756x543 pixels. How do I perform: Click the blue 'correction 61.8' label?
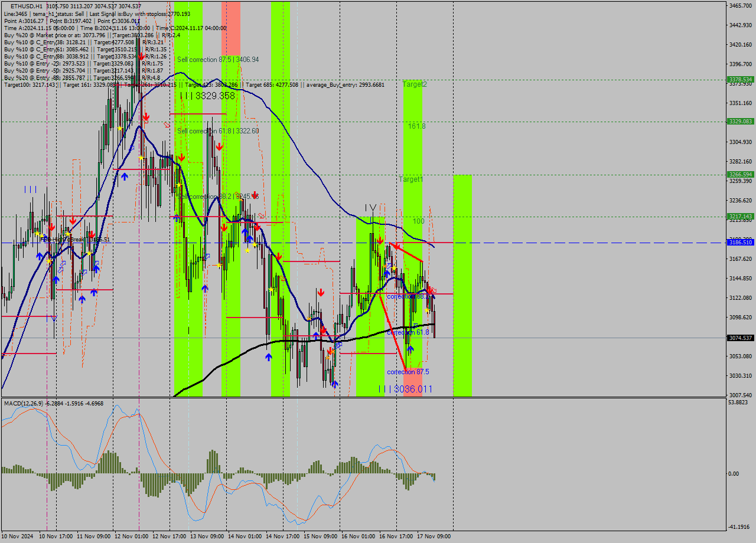(408, 332)
